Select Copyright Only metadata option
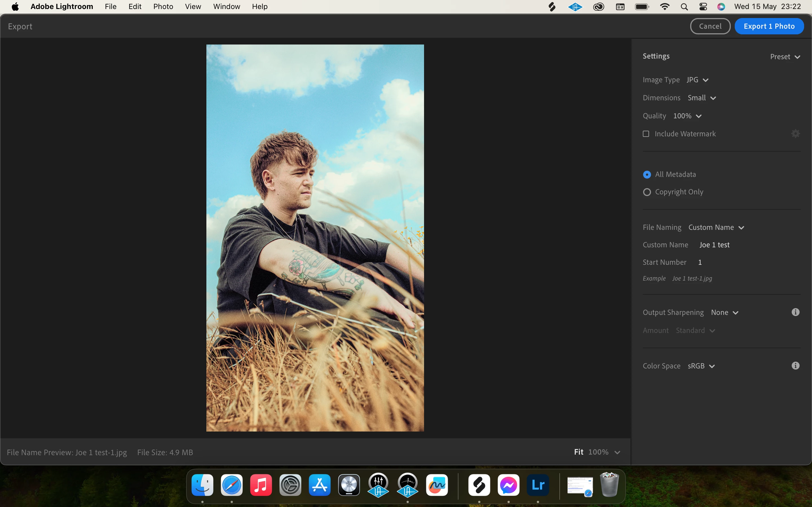 [647, 192]
